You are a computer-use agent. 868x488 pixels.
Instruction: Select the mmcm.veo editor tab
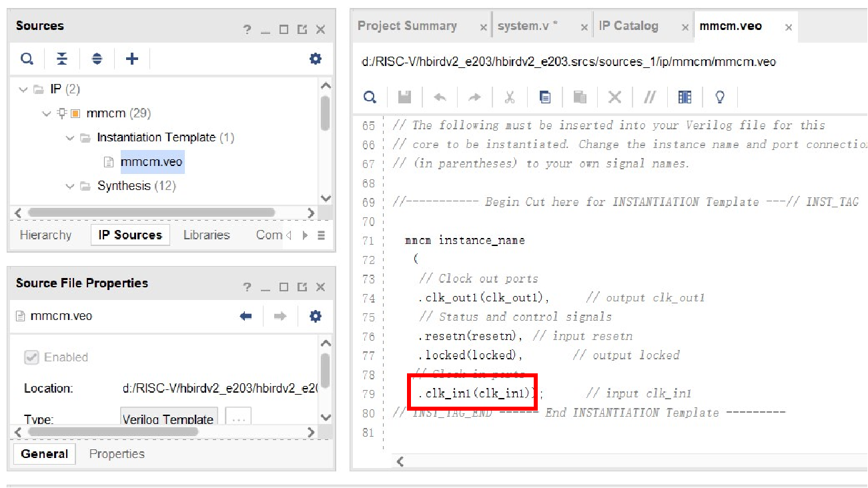point(731,26)
